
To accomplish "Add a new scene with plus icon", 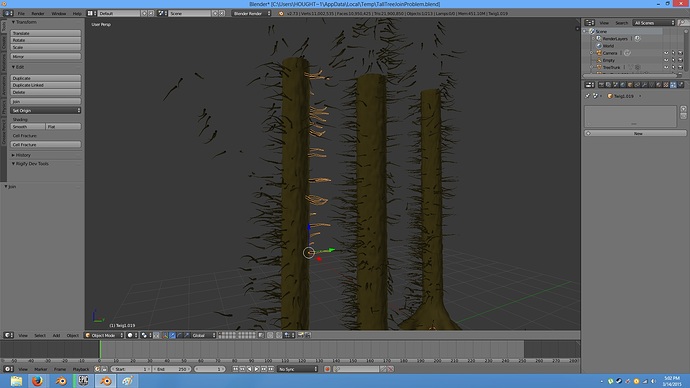I will 215,13.
